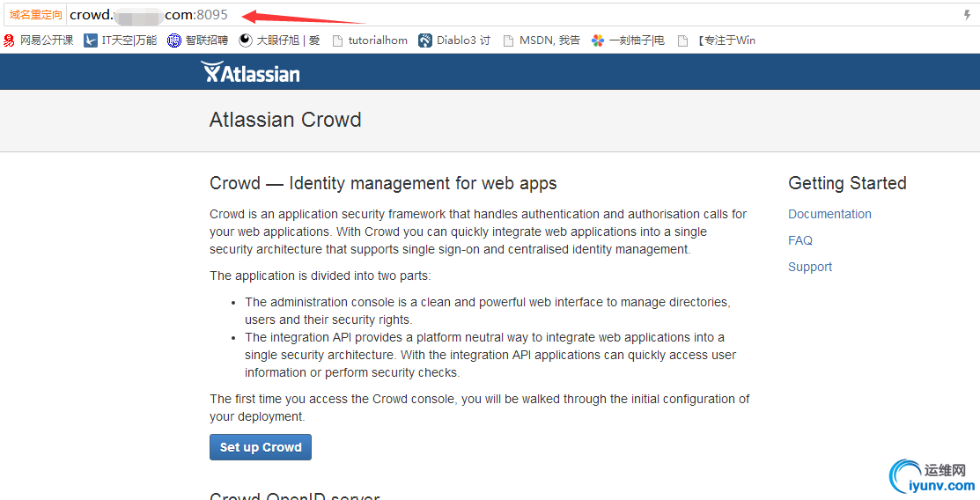Click the lightning bolt icon in address bar
This screenshot has width=980, height=500.
tap(967, 14)
